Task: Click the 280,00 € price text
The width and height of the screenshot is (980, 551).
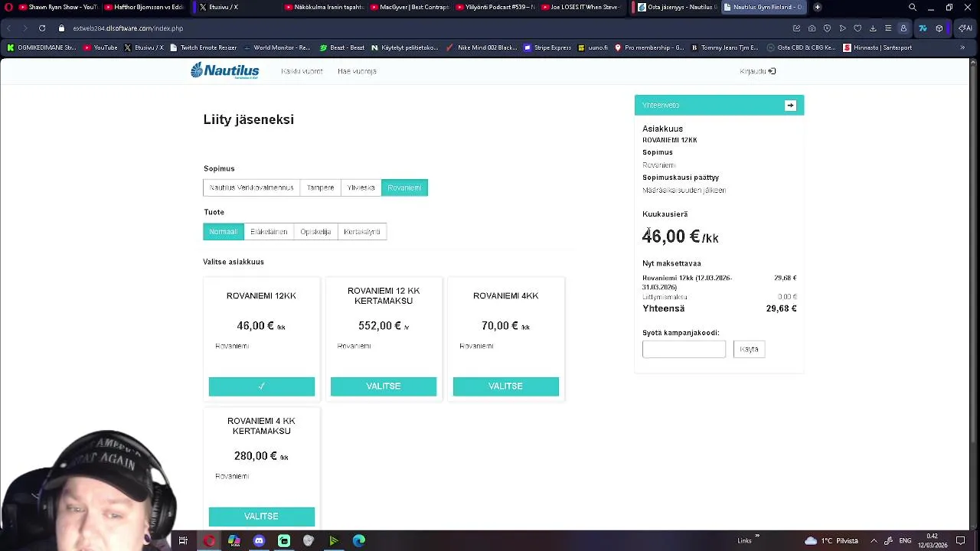Action: pos(261,456)
